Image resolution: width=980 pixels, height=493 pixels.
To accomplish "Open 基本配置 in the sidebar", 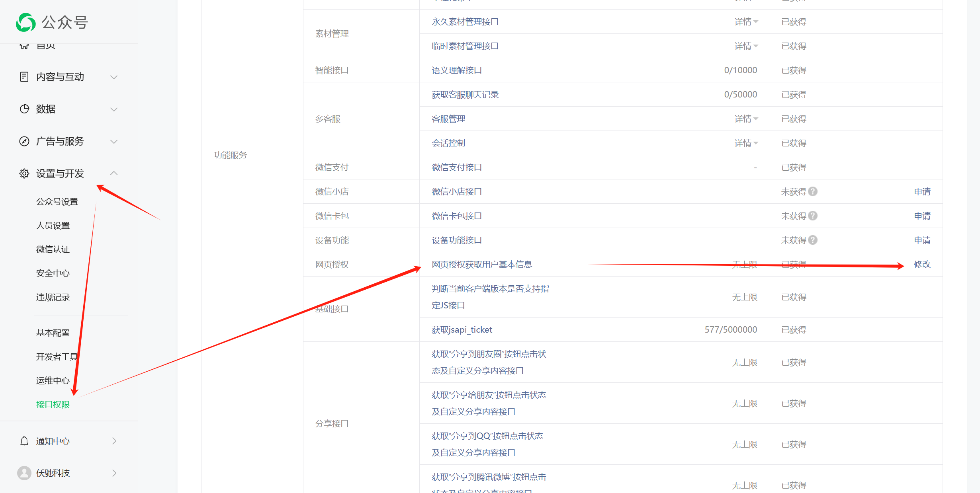I will (x=53, y=333).
